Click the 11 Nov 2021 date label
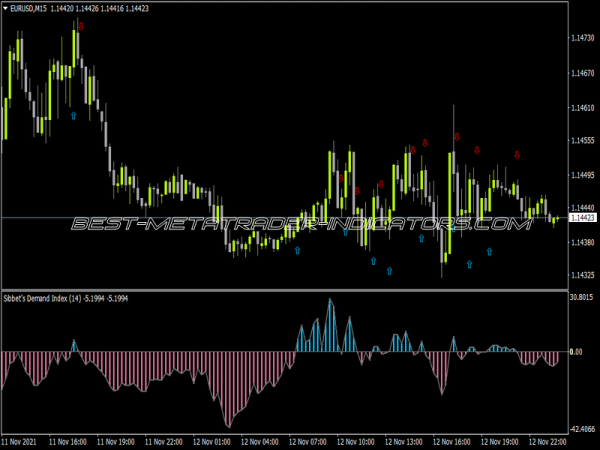This screenshot has height=450, width=600. point(20,442)
